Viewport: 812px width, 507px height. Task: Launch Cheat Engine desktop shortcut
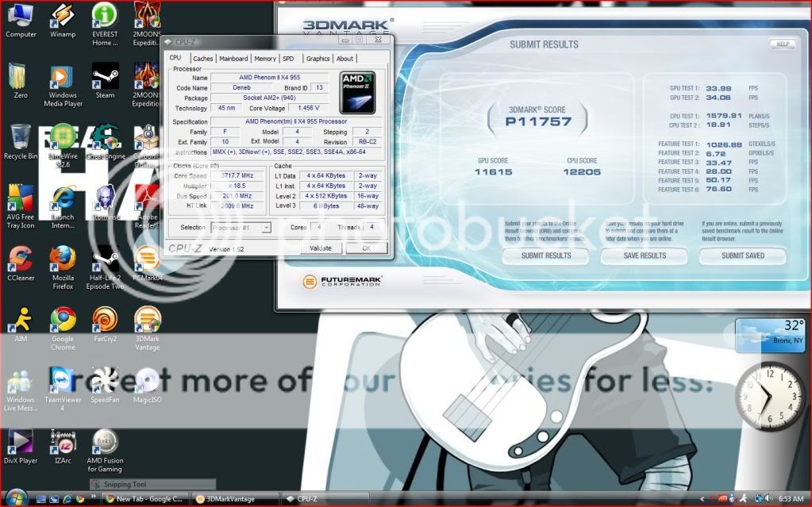(105, 142)
